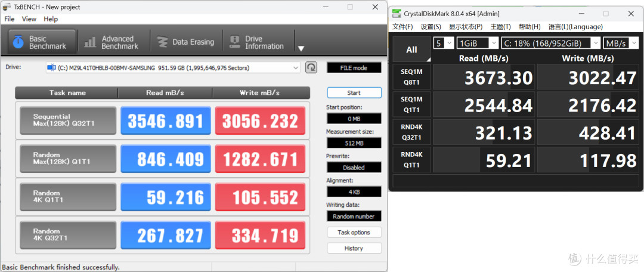Open the test size dropdown showing 1GiB
The height and width of the screenshot is (272, 644).
tap(477, 43)
